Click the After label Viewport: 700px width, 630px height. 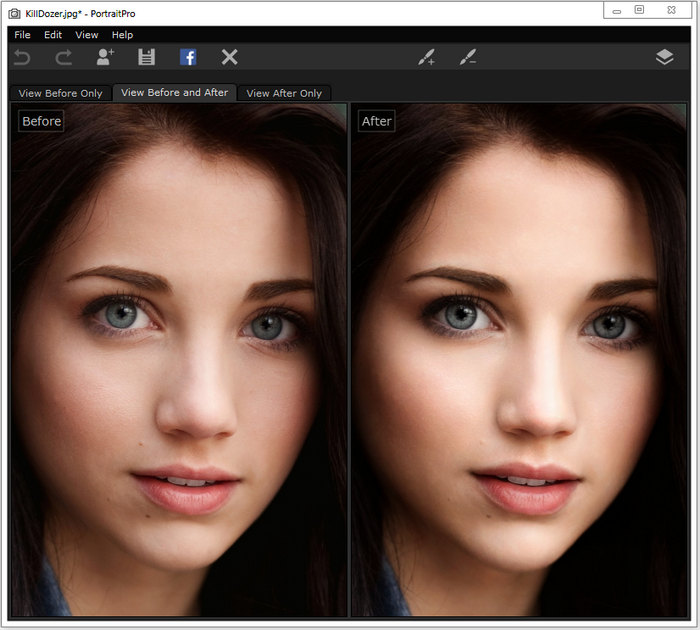pyautogui.click(x=377, y=121)
